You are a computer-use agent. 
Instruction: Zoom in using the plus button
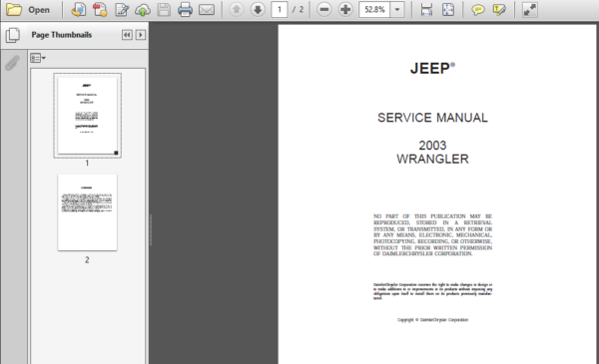pyautogui.click(x=345, y=10)
